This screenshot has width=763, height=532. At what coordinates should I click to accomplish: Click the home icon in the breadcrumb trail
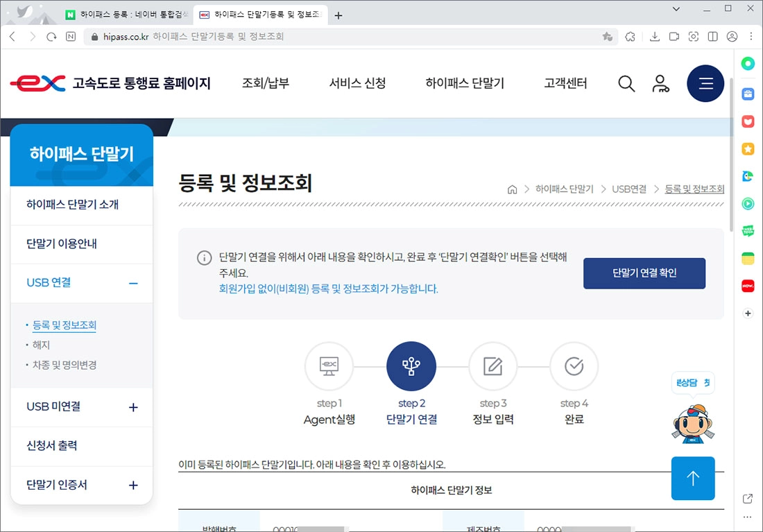tap(513, 188)
